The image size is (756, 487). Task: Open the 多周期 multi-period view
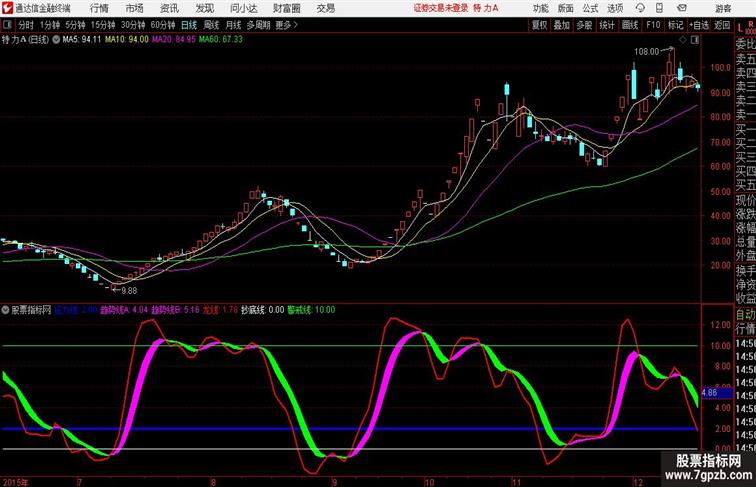(x=258, y=25)
